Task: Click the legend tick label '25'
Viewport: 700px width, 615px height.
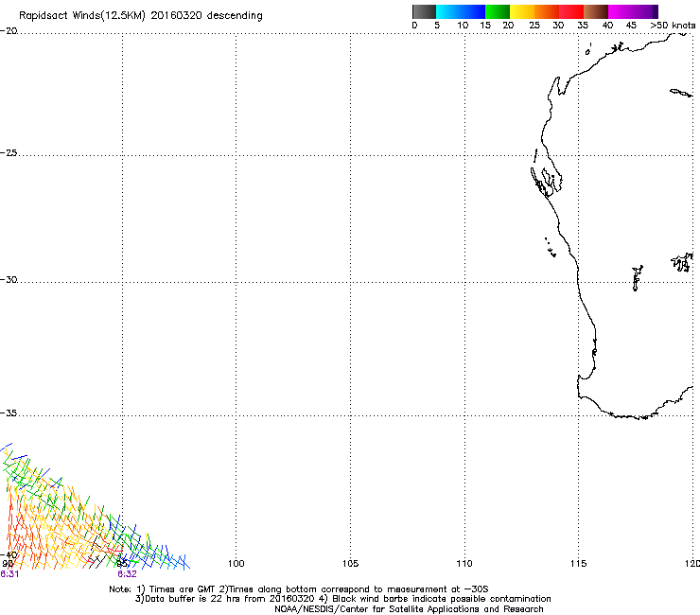Action: [x=534, y=26]
